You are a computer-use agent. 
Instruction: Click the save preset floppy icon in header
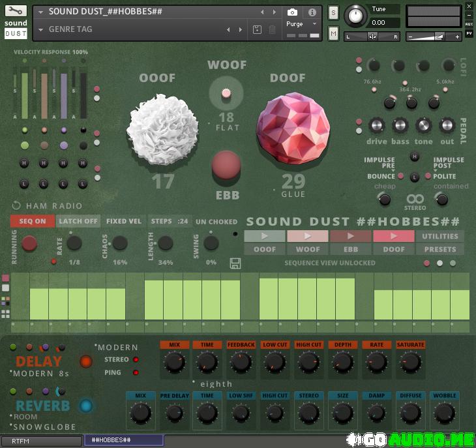pos(257,29)
